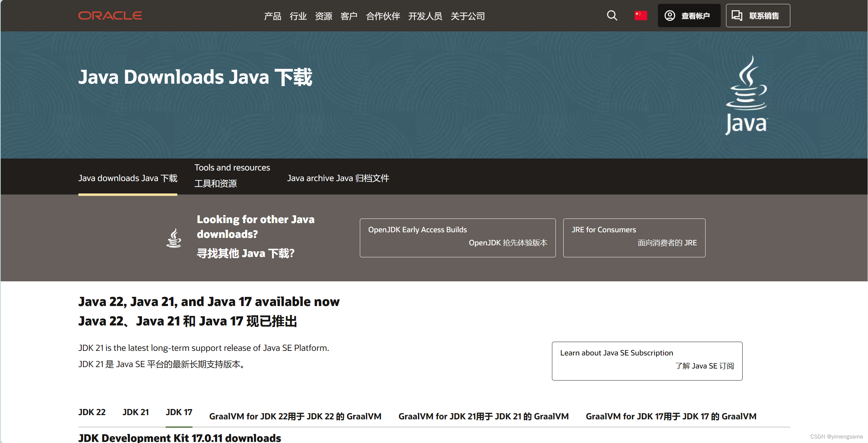Viewport: 868px width, 443px height.
Task: Click the small Java cup icon
Action: (x=174, y=238)
